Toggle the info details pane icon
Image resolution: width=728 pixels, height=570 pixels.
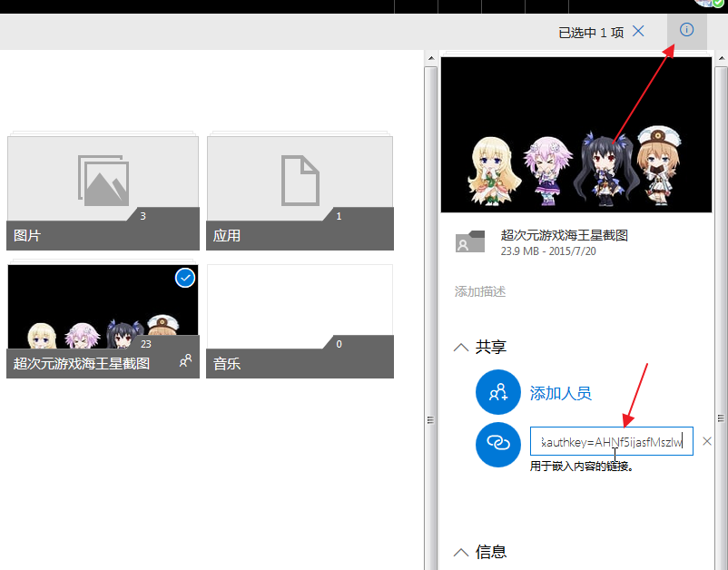click(686, 31)
